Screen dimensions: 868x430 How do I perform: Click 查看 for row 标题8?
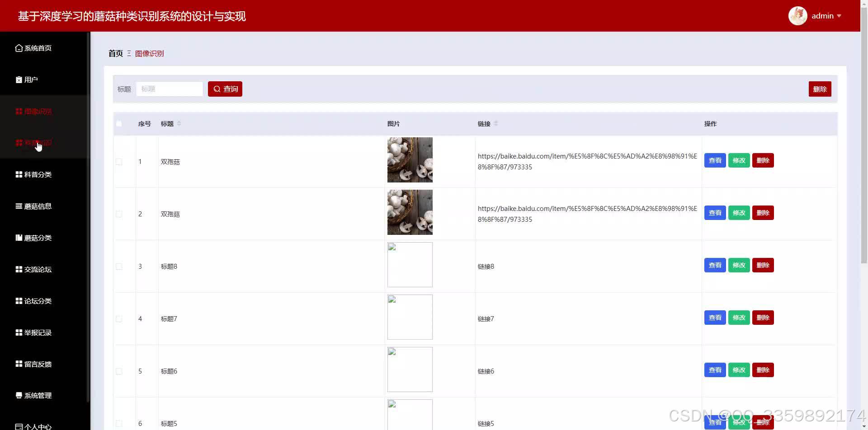[715, 265]
